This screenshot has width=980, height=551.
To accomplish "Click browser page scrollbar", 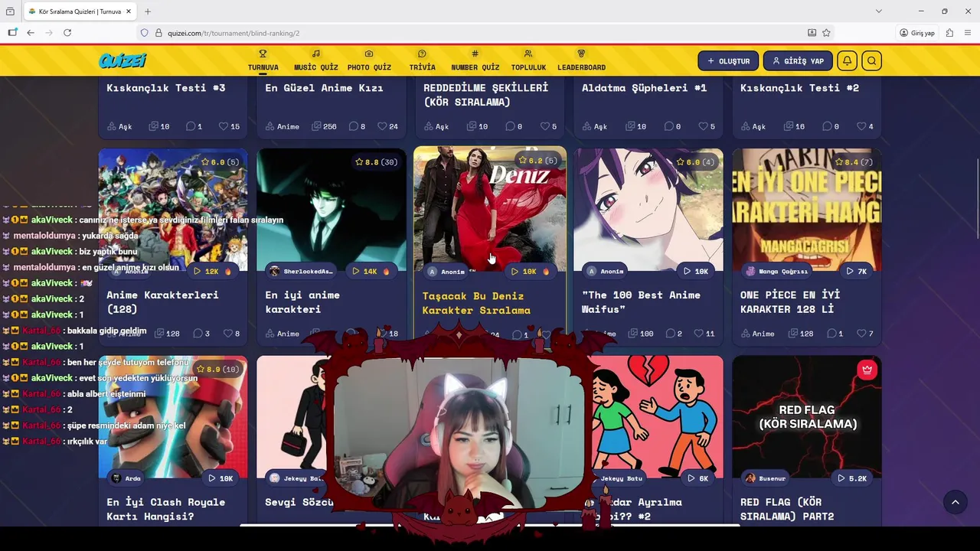I will [976, 199].
